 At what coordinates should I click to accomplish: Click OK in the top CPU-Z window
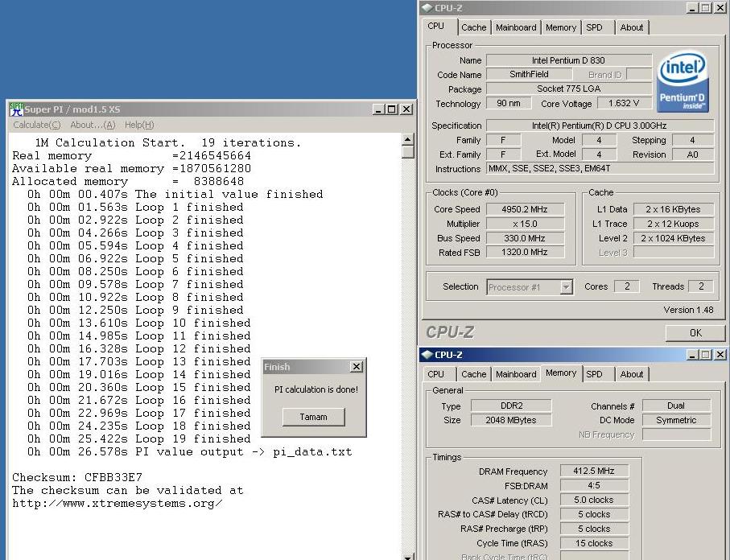tap(695, 333)
